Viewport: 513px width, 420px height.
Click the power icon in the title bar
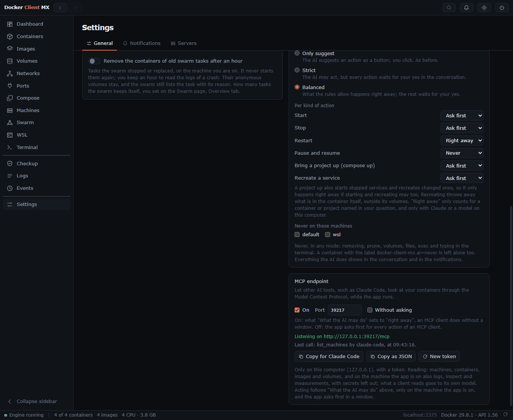tap(502, 8)
